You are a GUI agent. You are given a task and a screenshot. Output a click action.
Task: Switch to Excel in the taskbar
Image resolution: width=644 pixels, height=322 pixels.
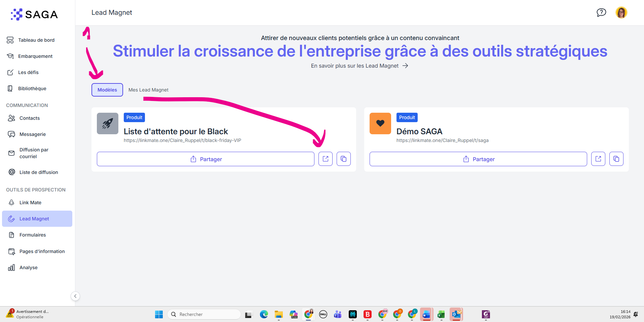[x=441, y=314]
